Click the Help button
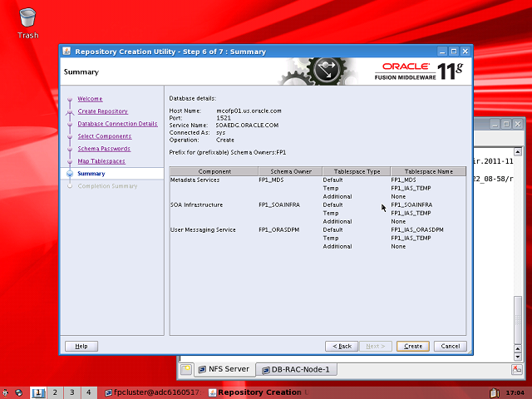 click(81, 346)
